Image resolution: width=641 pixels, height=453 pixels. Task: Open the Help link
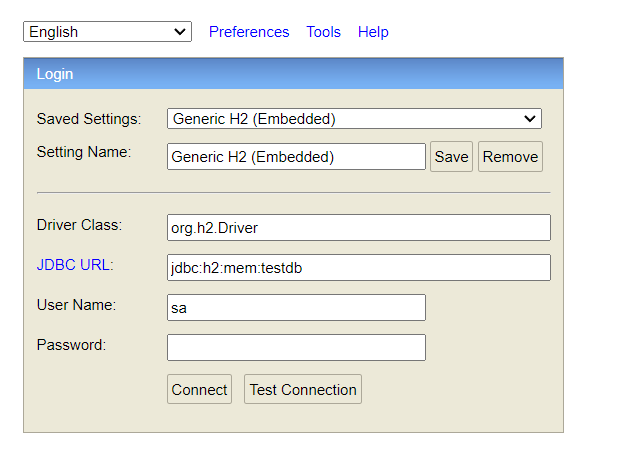[373, 32]
